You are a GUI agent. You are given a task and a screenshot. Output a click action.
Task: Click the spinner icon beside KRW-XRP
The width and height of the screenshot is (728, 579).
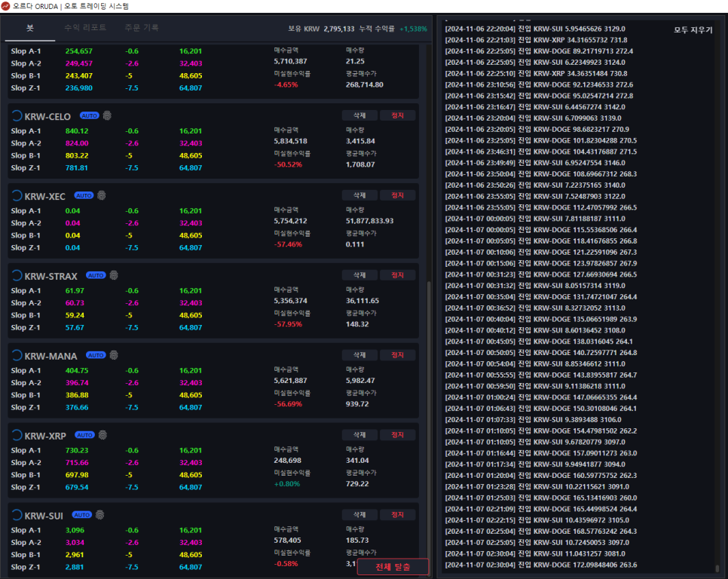[17, 436]
